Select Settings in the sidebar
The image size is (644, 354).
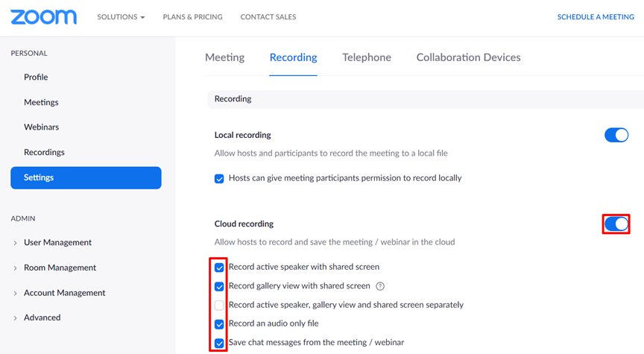tap(86, 178)
